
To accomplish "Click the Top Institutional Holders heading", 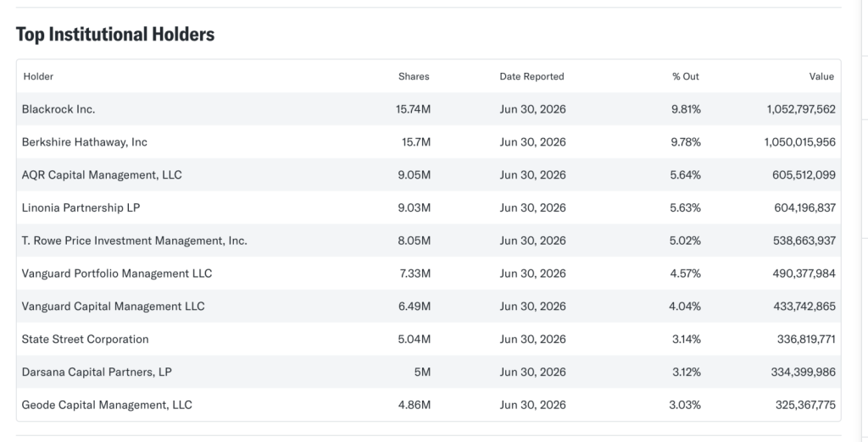I will click(x=115, y=35).
